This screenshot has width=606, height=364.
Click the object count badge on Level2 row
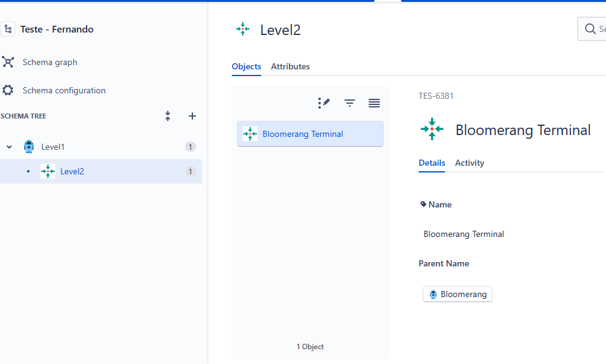pos(190,171)
